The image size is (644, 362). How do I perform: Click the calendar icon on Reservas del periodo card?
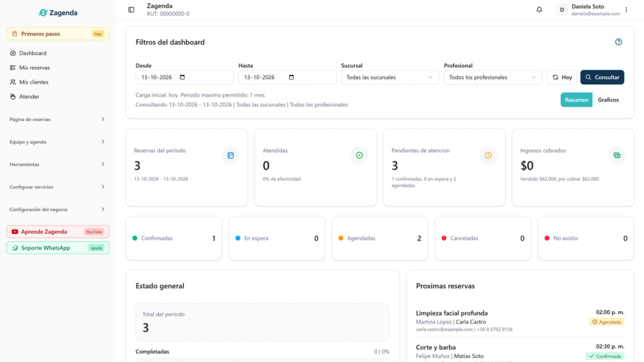[x=230, y=155]
